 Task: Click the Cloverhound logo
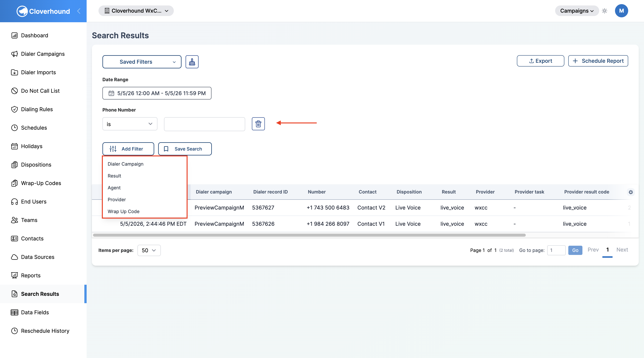(x=43, y=11)
